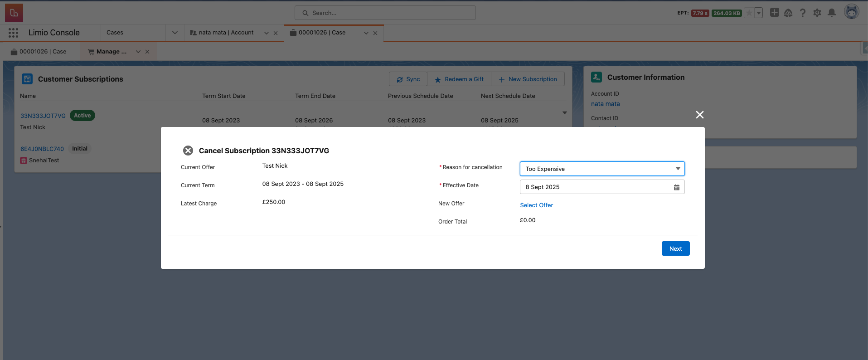Expand the Manage subtab chevron menu
Image resolution: width=868 pixels, height=360 pixels.
point(138,52)
